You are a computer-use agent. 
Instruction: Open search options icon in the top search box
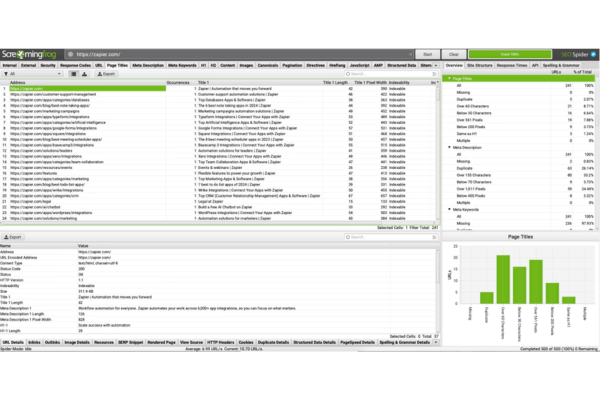434,74
